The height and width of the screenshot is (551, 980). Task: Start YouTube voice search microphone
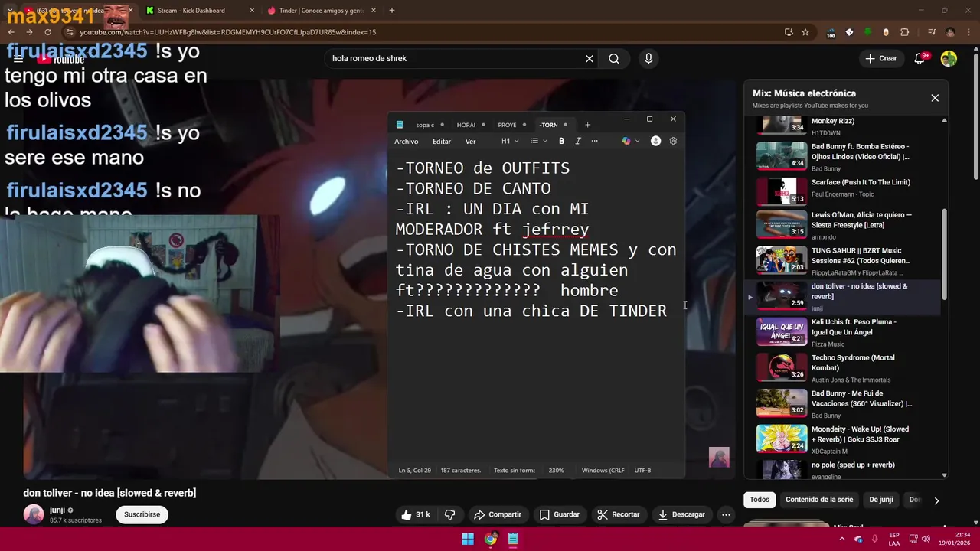point(648,59)
